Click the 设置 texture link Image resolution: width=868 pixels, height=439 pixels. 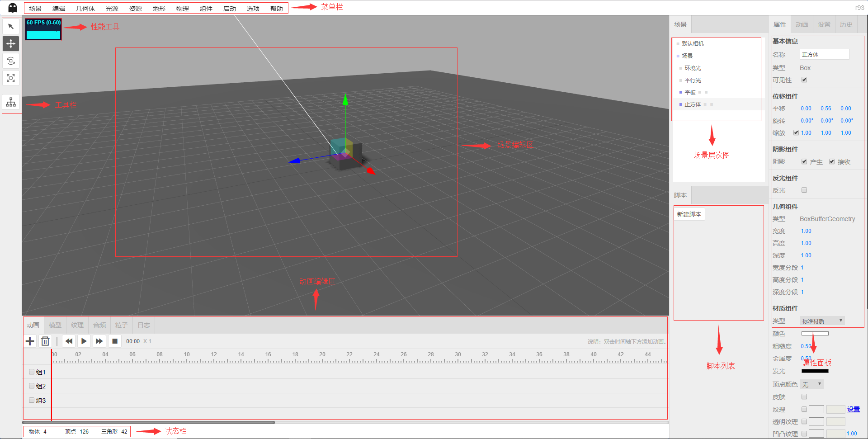pos(853,410)
